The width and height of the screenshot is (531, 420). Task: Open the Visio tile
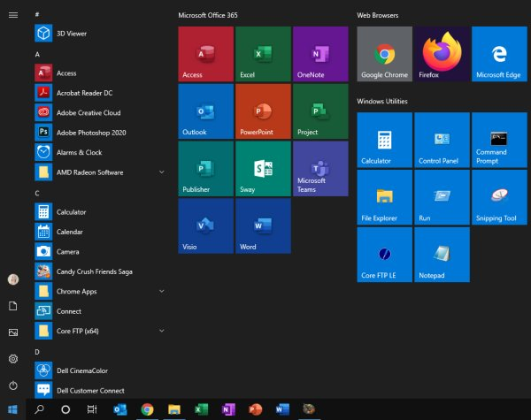click(x=206, y=225)
